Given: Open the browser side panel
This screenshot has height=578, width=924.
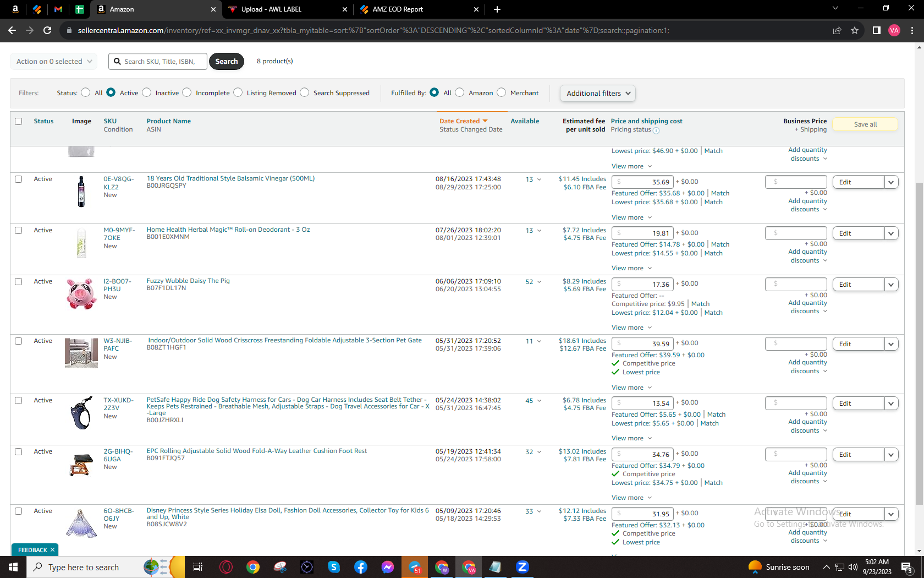Looking at the screenshot, I should click(877, 30).
